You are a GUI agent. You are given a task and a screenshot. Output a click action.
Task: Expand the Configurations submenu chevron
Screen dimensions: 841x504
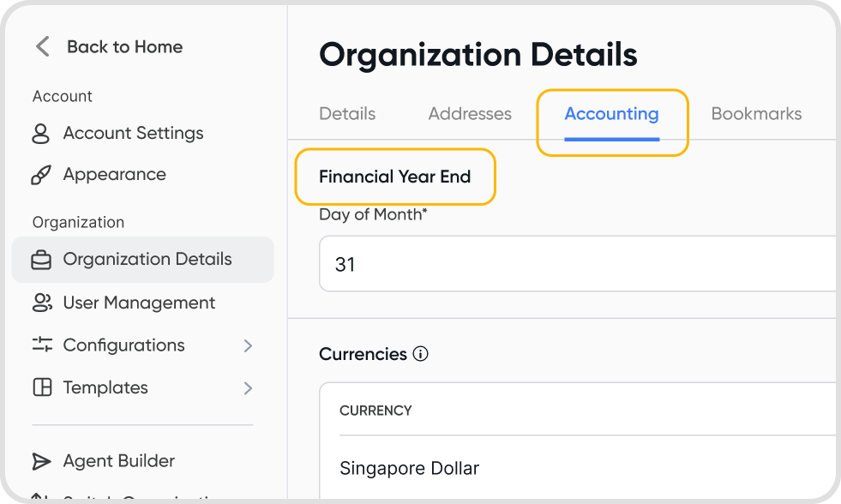point(248,345)
